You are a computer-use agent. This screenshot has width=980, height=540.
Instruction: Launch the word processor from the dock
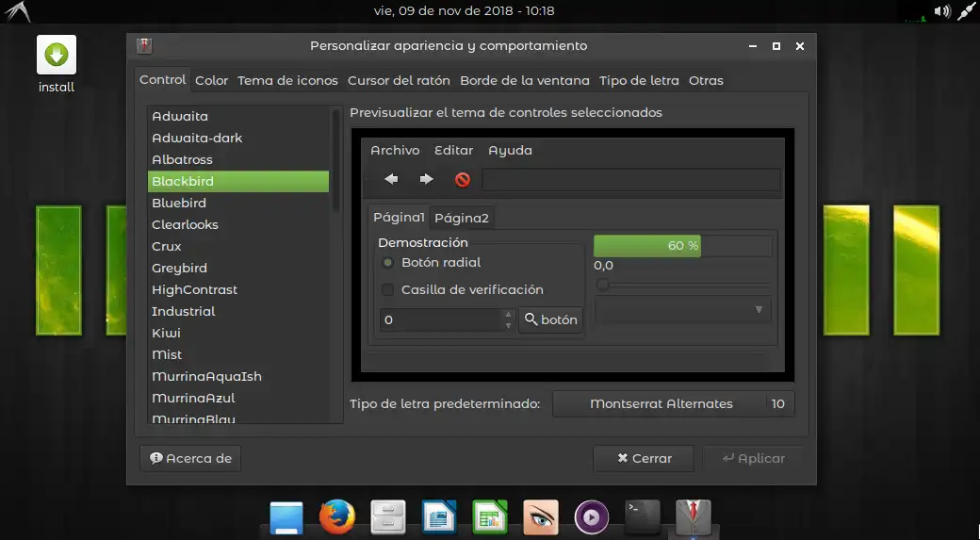point(439,516)
